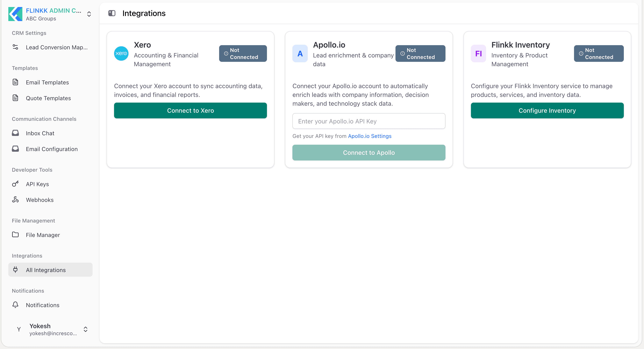The height and width of the screenshot is (349, 644).
Task: Click Xero's Not Connected status badge
Action: pyautogui.click(x=243, y=53)
